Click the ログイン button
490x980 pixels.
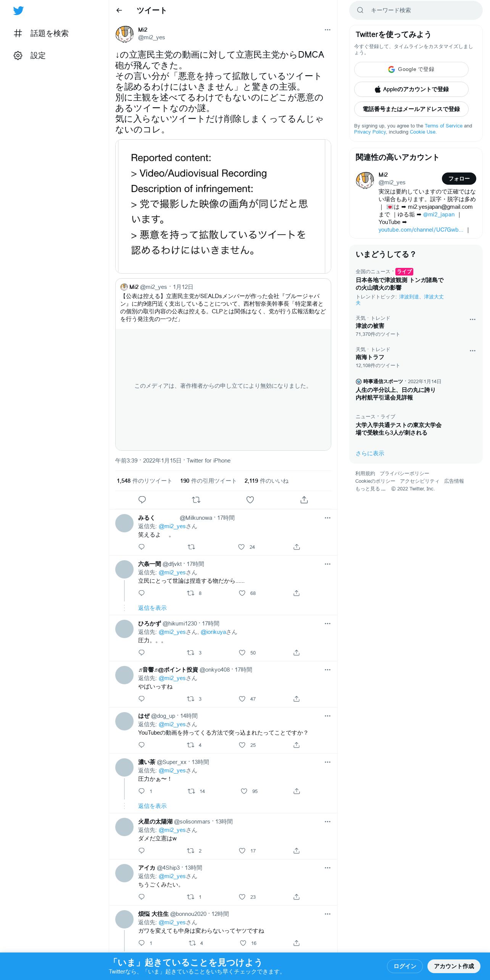(x=405, y=966)
